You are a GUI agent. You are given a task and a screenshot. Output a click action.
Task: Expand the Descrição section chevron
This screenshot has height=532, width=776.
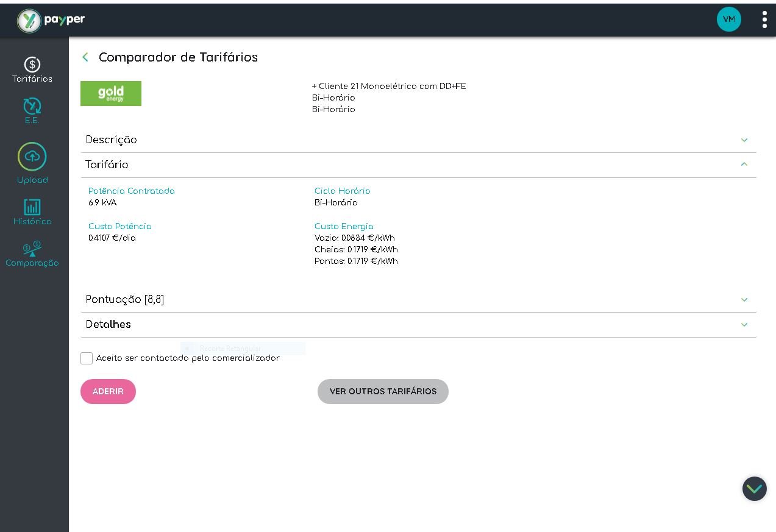[744, 140]
